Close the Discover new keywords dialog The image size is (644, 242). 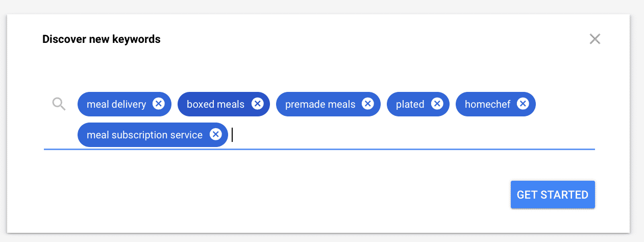click(x=595, y=39)
